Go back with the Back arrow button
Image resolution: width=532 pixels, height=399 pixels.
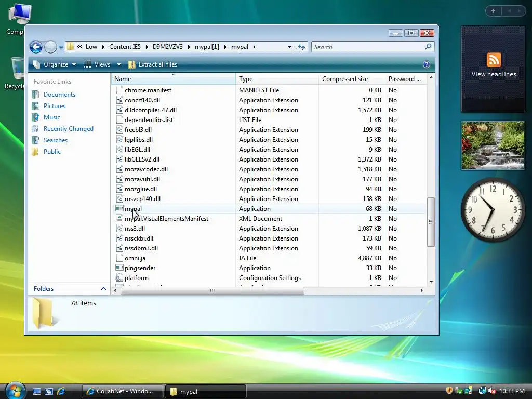36,47
